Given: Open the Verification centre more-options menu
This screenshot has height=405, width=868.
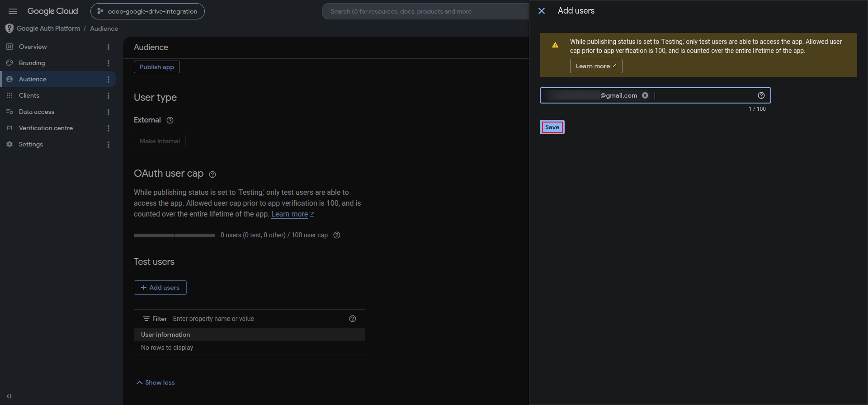Looking at the screenshot, I should 108,128.
